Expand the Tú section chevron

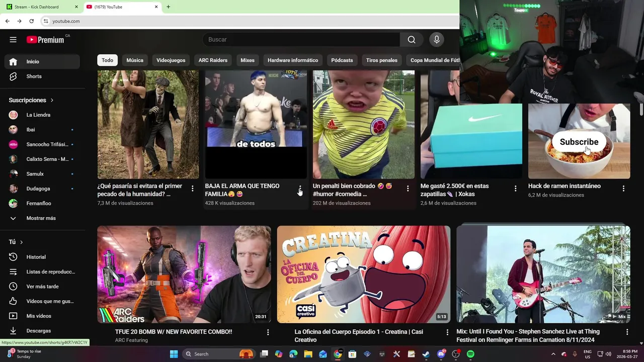(x=21, y=242)
